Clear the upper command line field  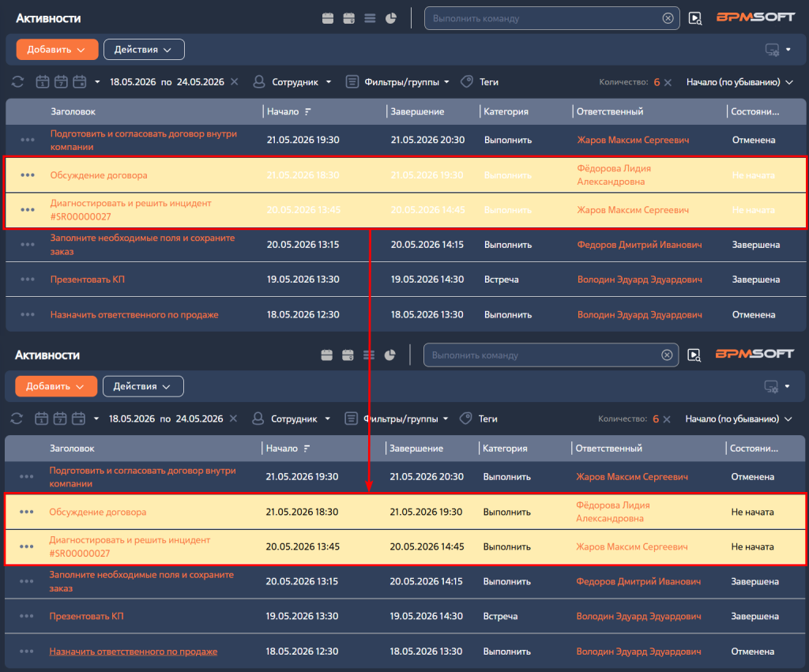668,19
